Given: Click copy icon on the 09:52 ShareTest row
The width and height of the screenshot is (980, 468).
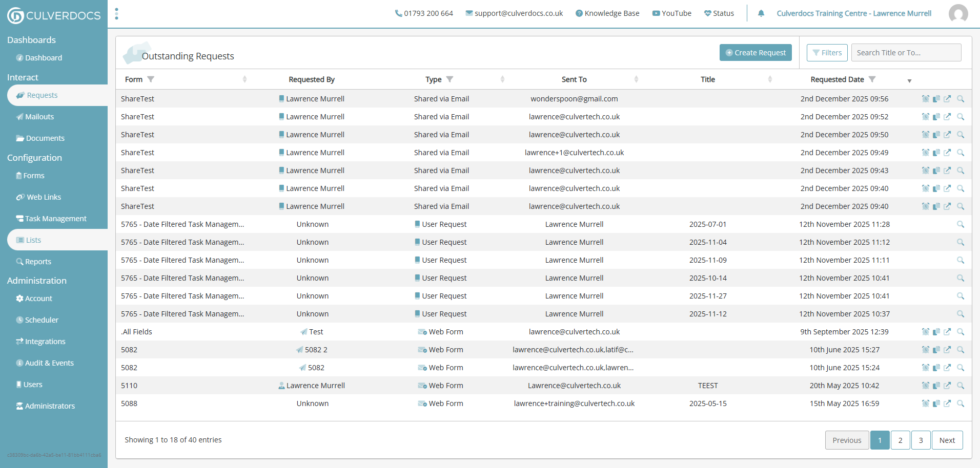Looking at the screenshot, I should pyautogui.click(x=936, y=117).
